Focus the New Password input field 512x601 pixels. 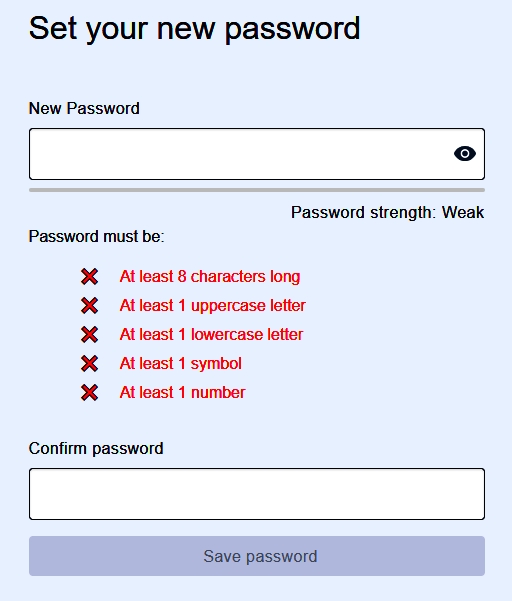pyautogui.click(x=257, y=154)
